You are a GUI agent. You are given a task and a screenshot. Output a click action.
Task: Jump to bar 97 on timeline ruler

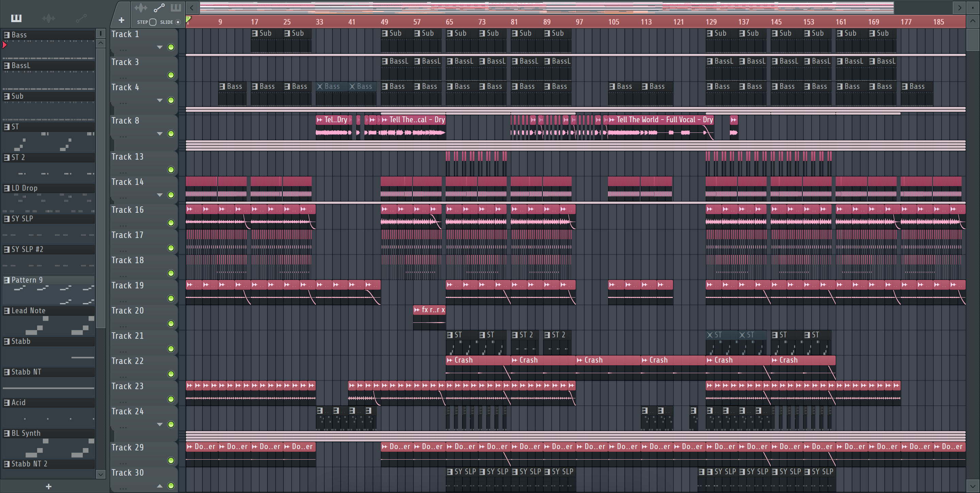coord(579,22)
